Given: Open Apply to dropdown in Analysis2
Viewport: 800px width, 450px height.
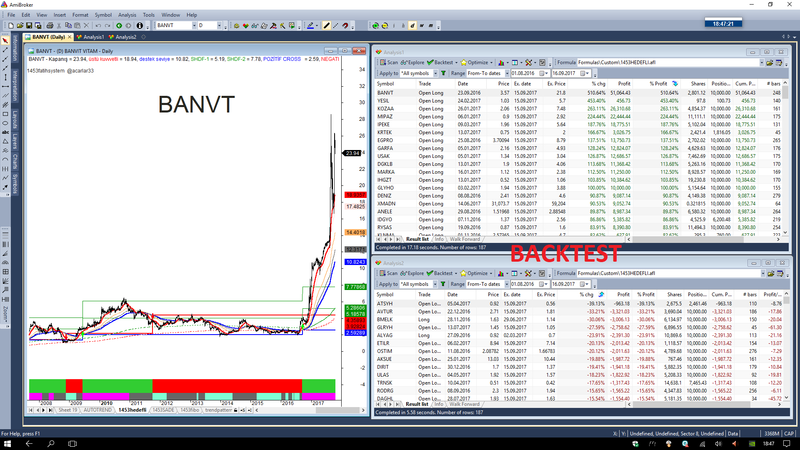Looking at the screenshot, I should (x=435, y=284).
